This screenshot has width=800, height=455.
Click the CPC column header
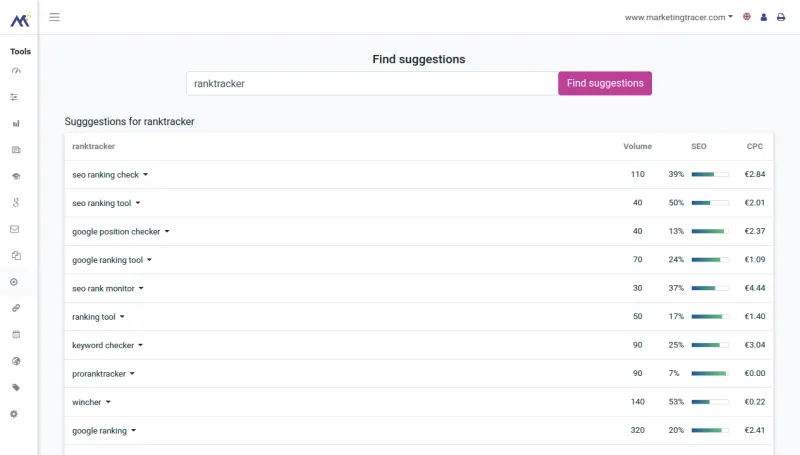pos(755,146)
